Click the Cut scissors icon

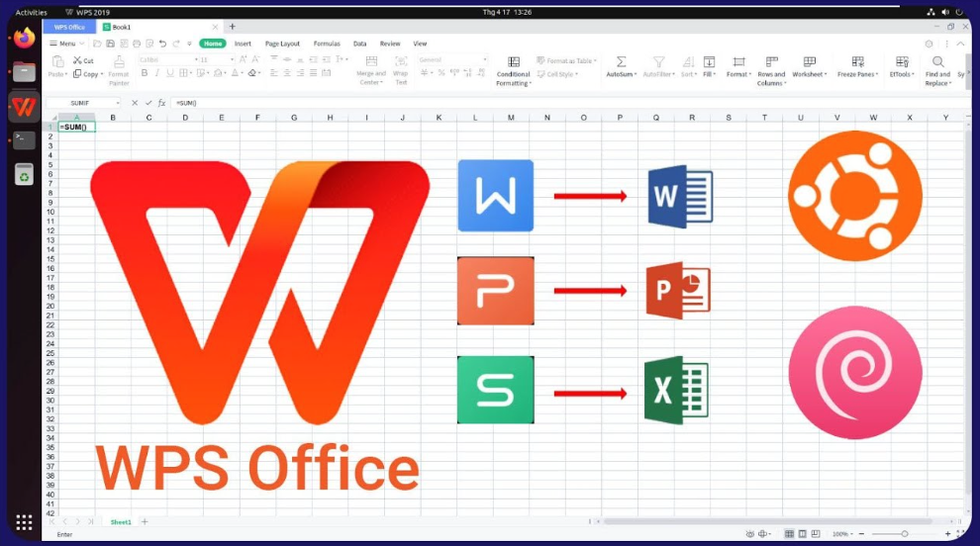pos(77,60)
